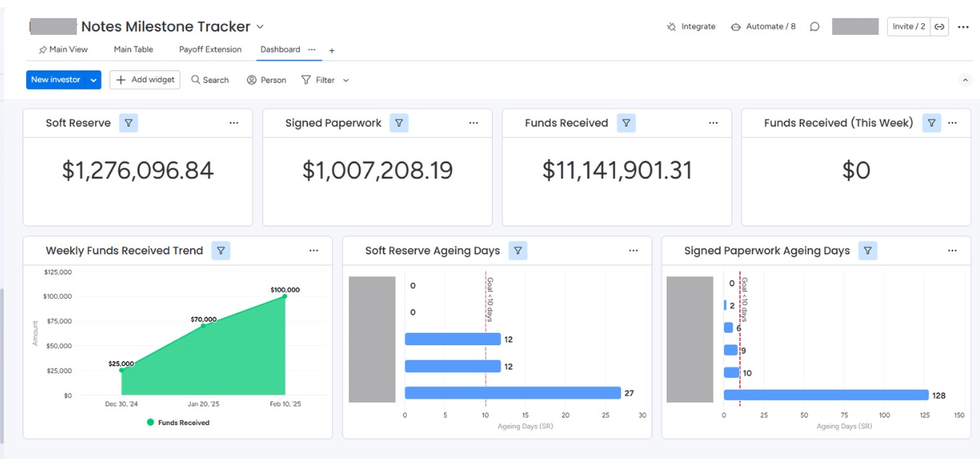
Task: Click the filter icon on Signed Paperwork widget
Action: [x=399, y=123]
